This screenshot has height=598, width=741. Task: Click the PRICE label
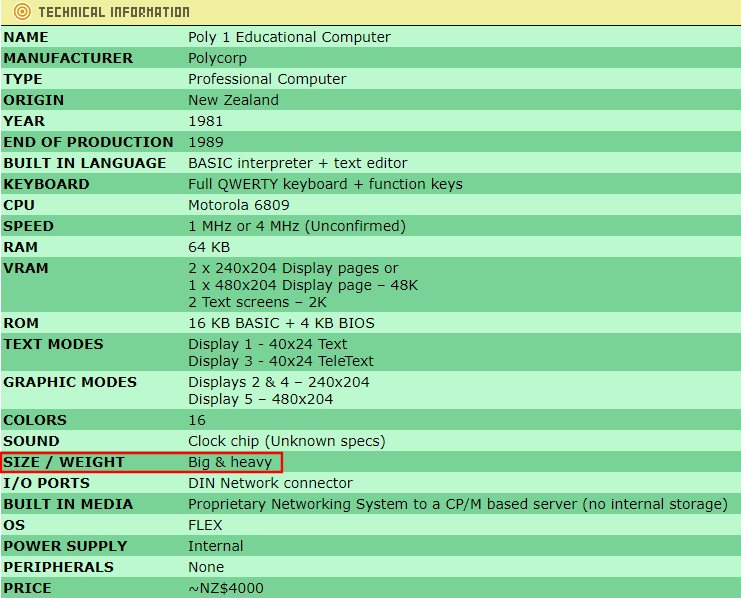click(27, 588)
